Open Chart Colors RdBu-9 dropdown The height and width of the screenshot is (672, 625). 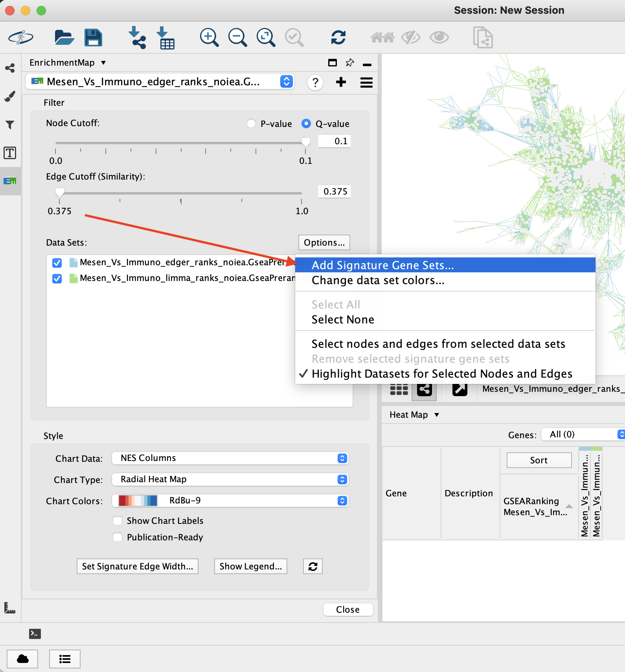[x=230, y=501]
